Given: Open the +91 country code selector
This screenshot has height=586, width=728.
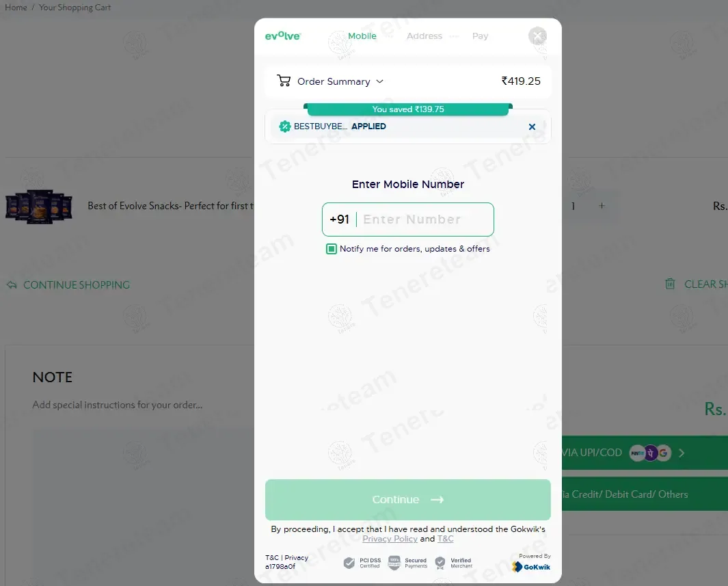Looking at the screenshot, I should point(340,219).
